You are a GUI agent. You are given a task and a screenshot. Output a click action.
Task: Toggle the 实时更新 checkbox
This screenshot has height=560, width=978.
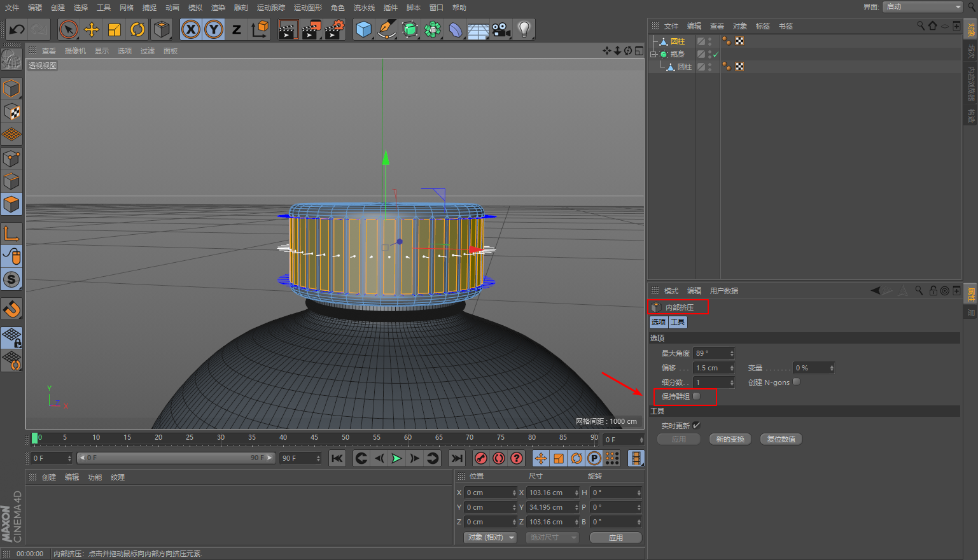pos(696,425)
